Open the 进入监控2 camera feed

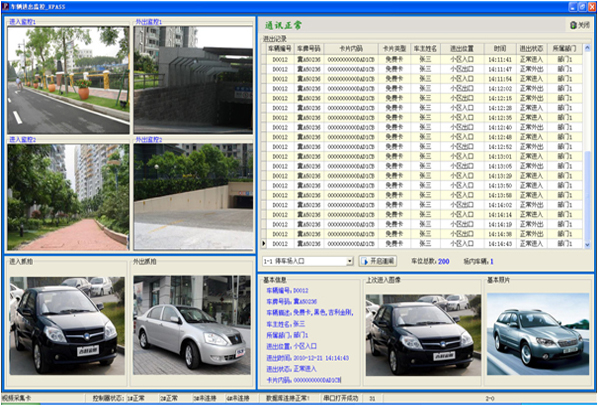[68, 197]
